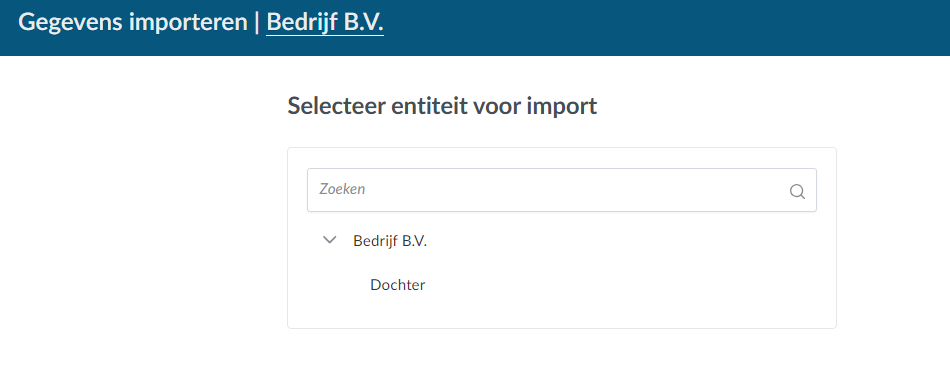The height and width of the screenshot is (384, 950).
Task: Place cursor in the Zoeken placeholder text
Action: tap(342, 189)
